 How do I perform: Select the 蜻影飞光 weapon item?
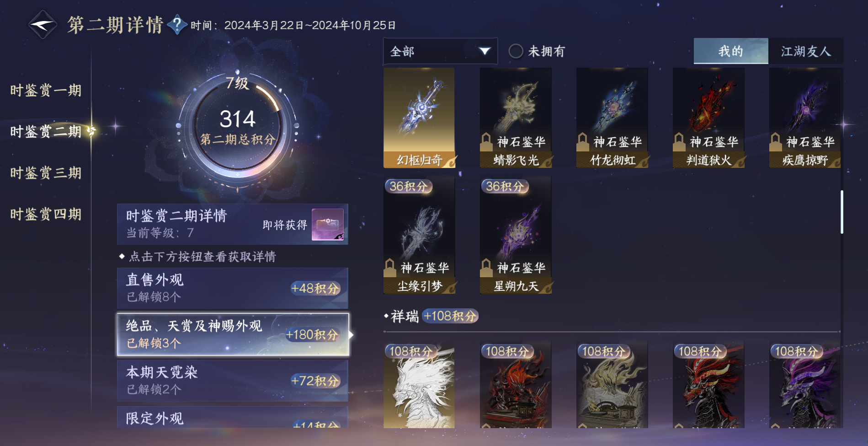coord(516,118)
